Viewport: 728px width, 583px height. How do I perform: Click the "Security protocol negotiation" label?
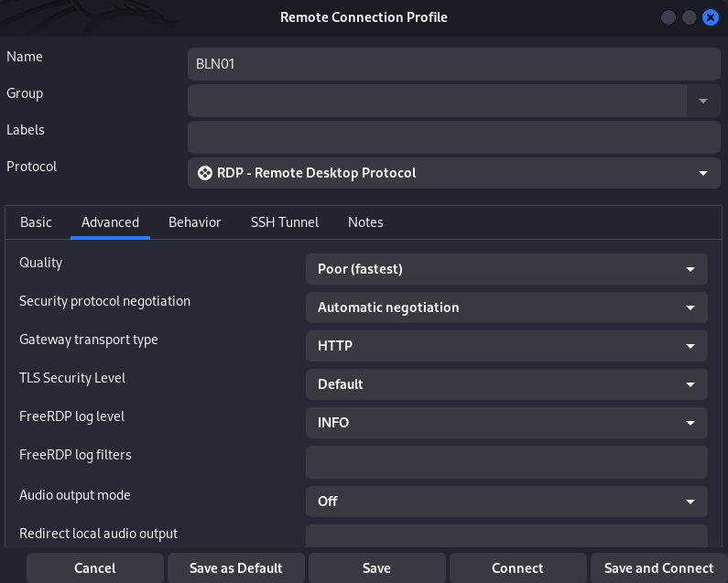105,302
